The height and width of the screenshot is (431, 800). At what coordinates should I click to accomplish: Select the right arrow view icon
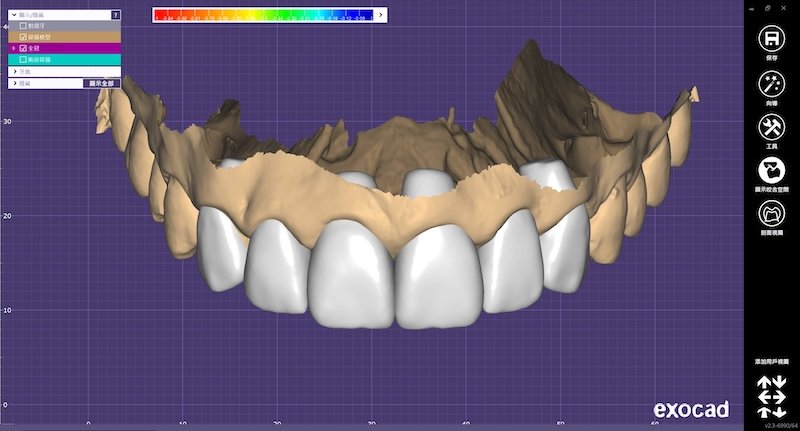coord(779,397)
